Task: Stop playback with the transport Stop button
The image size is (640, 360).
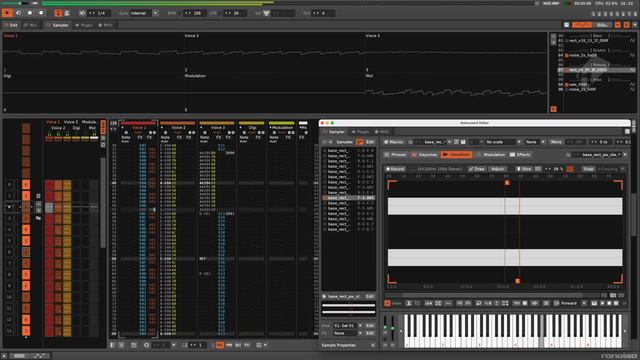Action: click(30, 13)
